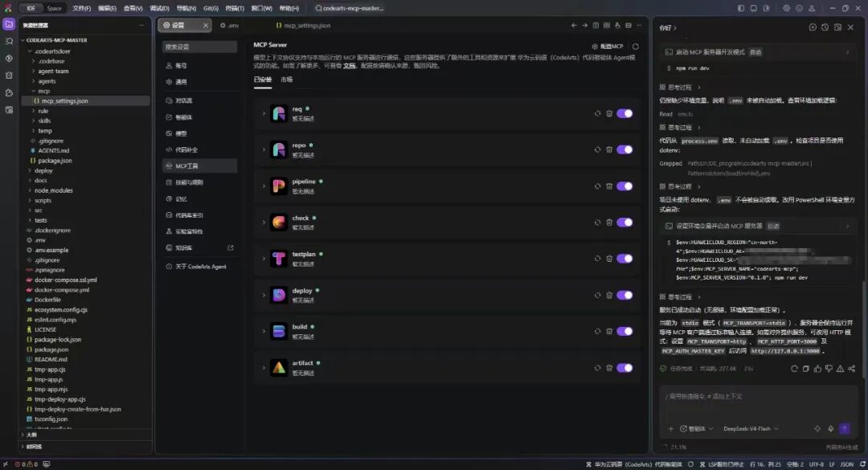The height and width of the screenshot is (470, 868).
Task: Delete the req MCP server
Action: coord(609,113)
